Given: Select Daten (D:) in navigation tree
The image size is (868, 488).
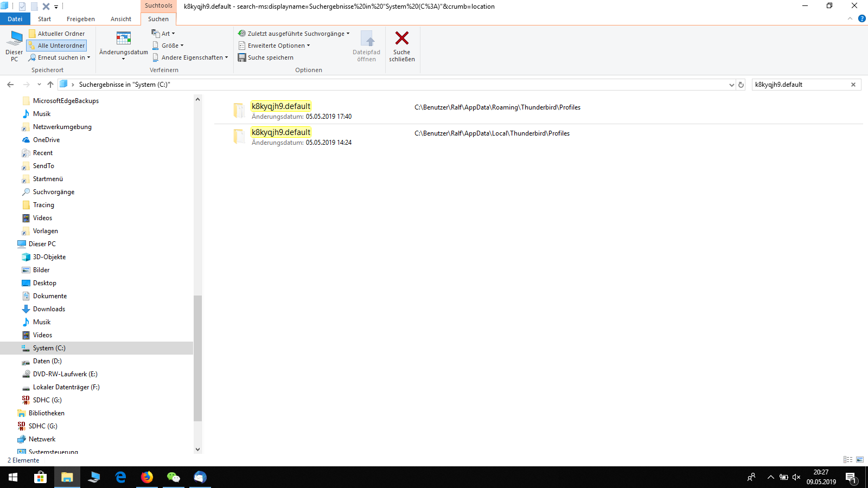Looking at the screenshot, I should (47, 361).
